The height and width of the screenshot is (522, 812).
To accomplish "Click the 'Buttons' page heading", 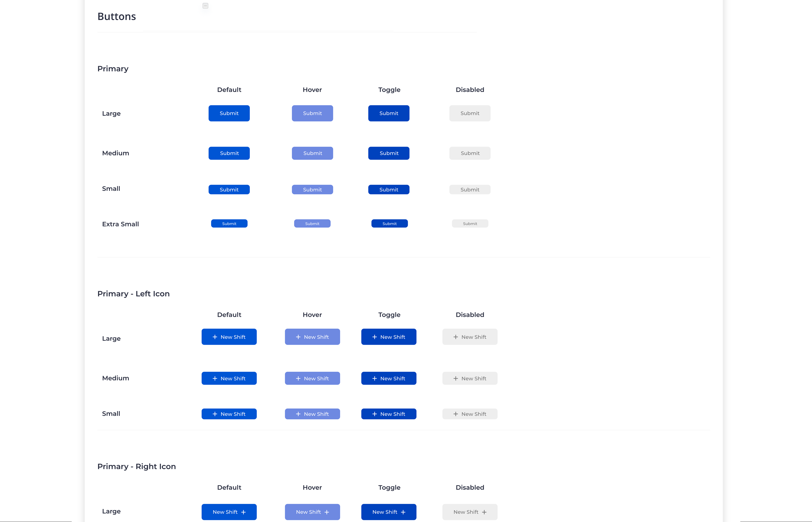I will (117, 16).
